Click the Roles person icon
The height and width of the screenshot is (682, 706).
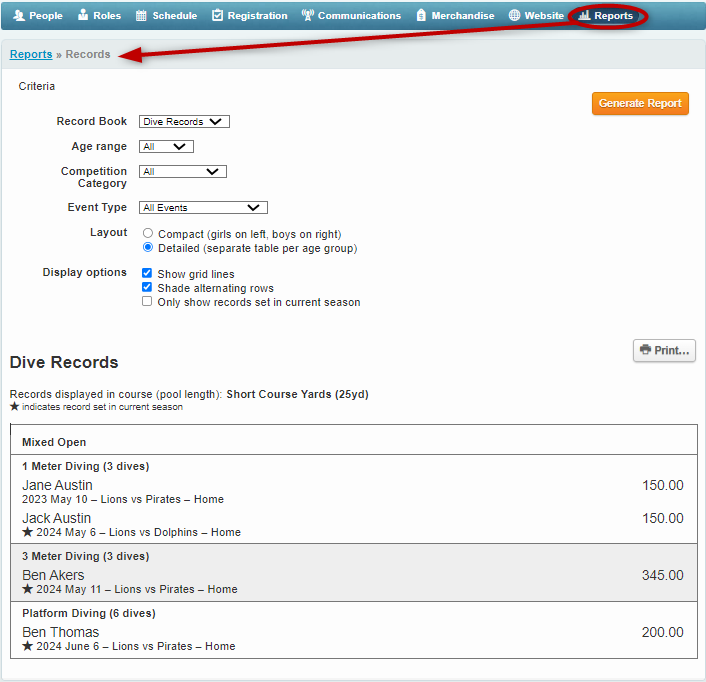tap(84, 16)
